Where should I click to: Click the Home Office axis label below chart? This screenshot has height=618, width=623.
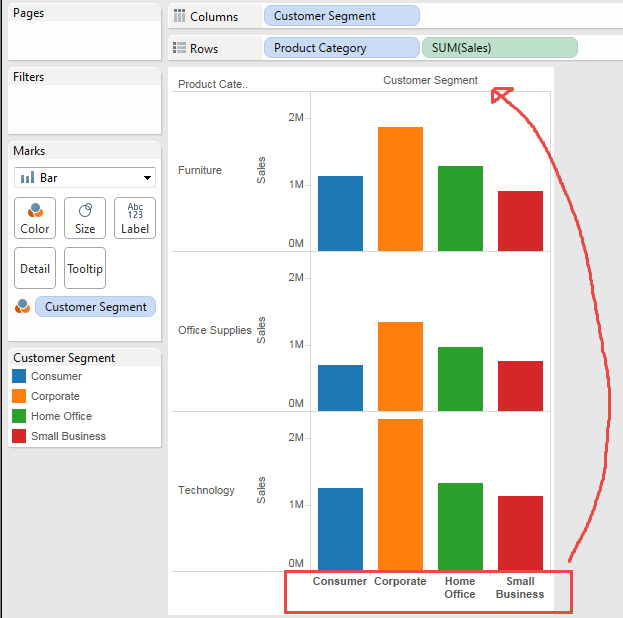460,587
